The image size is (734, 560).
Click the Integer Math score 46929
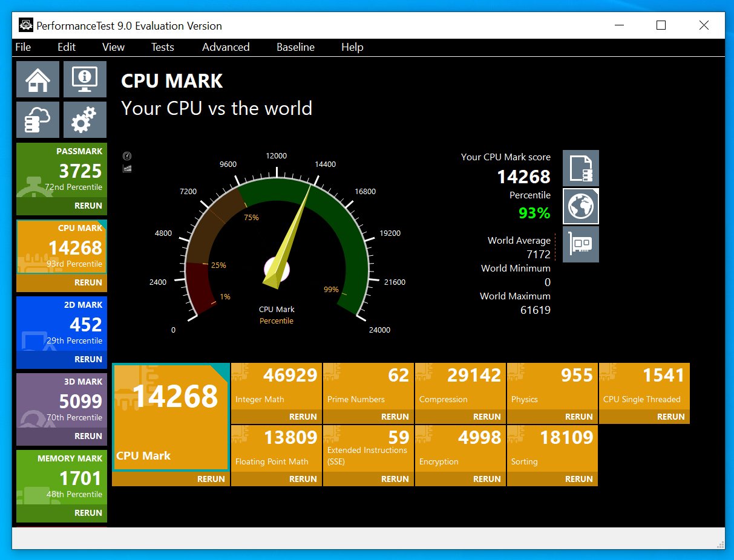[290, 376]
